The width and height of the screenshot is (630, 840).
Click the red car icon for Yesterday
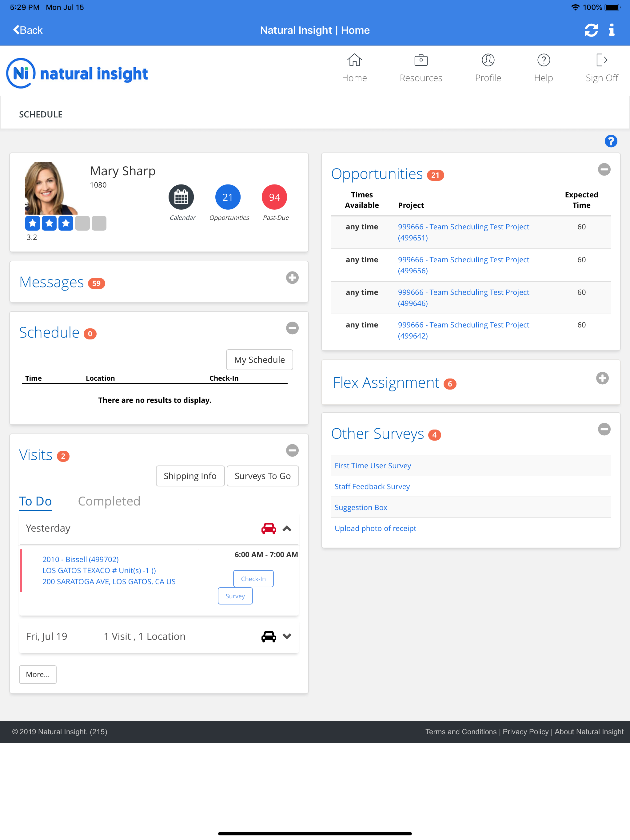(269, 528)
